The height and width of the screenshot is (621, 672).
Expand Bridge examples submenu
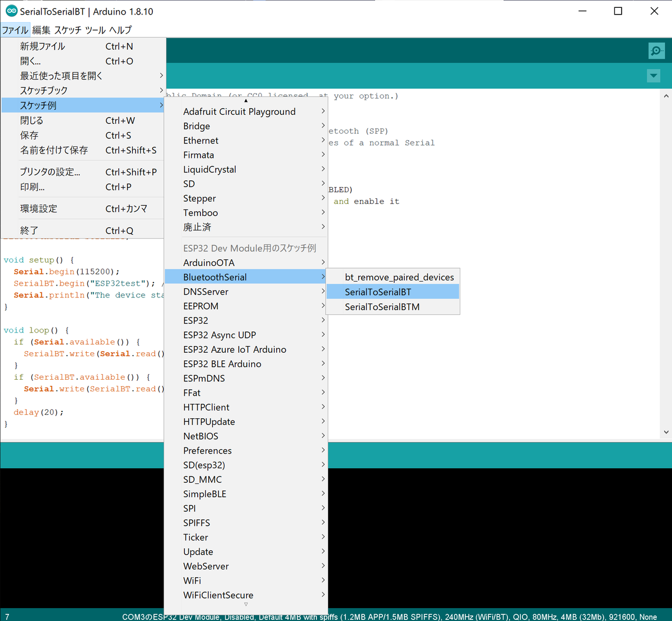pyautogui.click(x=246, y=126)
